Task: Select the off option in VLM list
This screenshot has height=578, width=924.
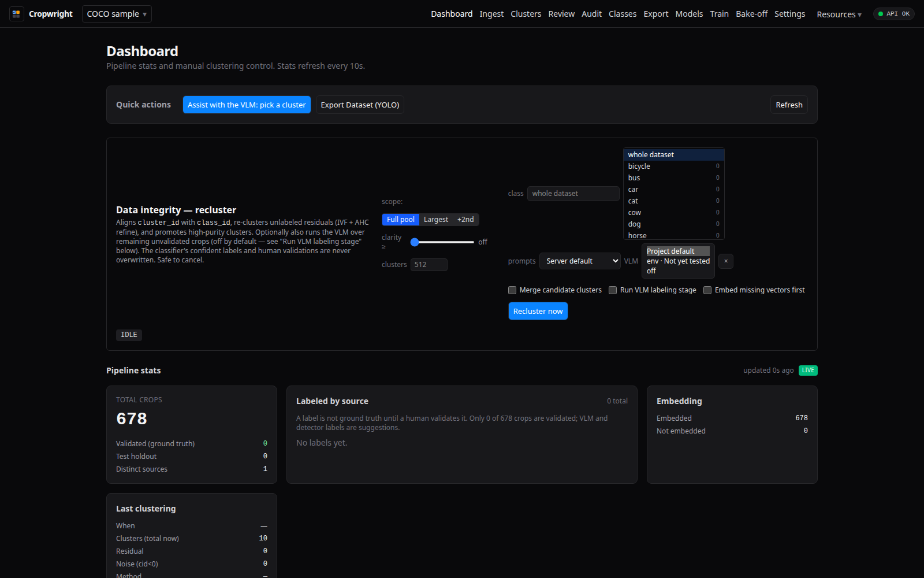Action: click(x=678, y=271)
